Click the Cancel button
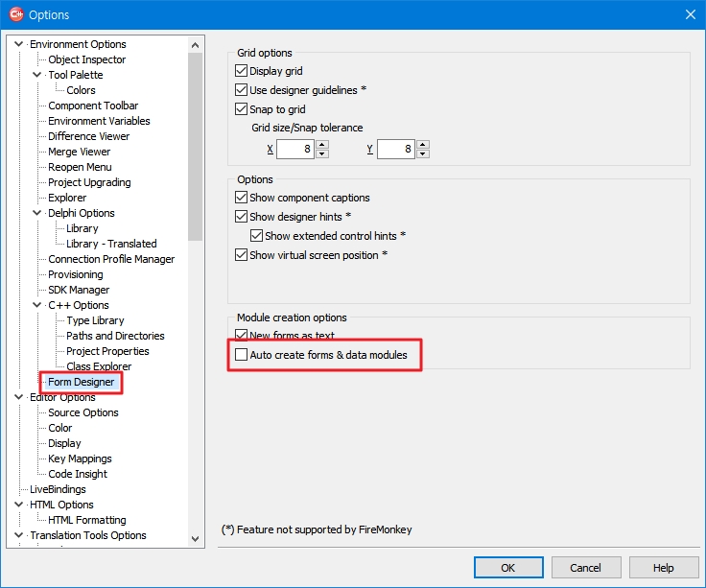The height and width of the screenshot is (588, 706). (585, 568)
